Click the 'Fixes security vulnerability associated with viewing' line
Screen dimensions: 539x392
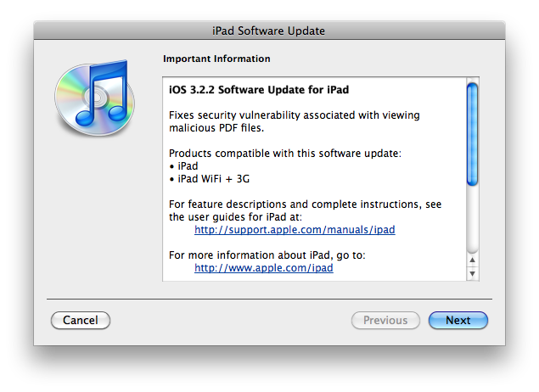coord(295,115)
